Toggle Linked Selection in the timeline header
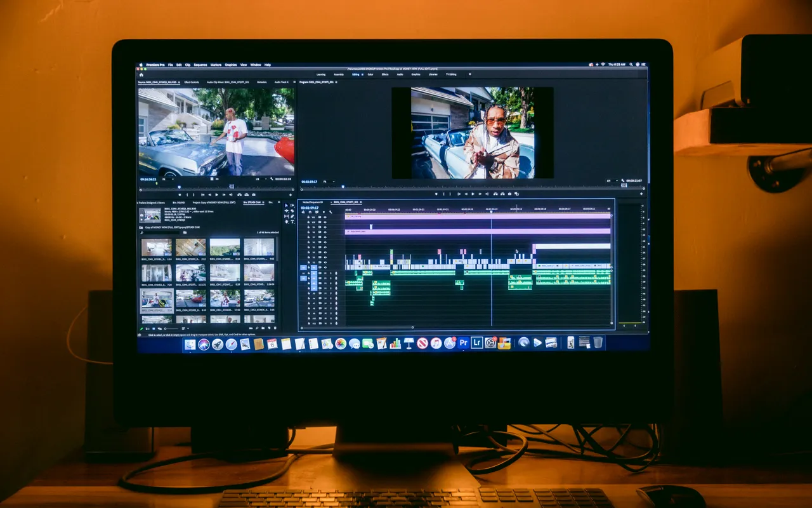The height and width of the screenshot is (508, 812). tap(317, 212)
